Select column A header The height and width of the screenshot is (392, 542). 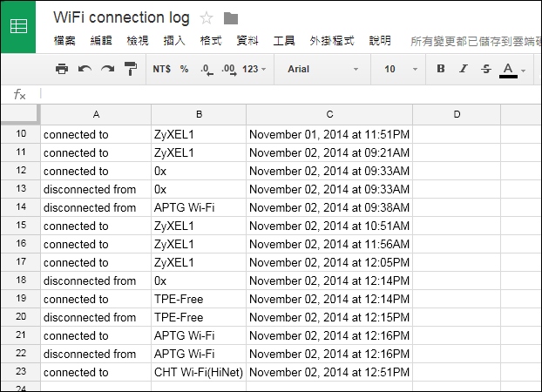[x=96, y=114]
